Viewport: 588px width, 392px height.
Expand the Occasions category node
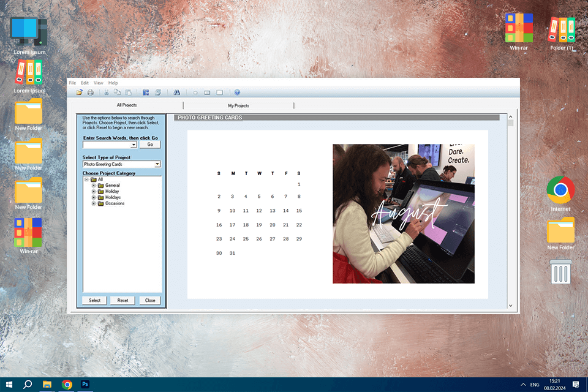tap(93, 203)
